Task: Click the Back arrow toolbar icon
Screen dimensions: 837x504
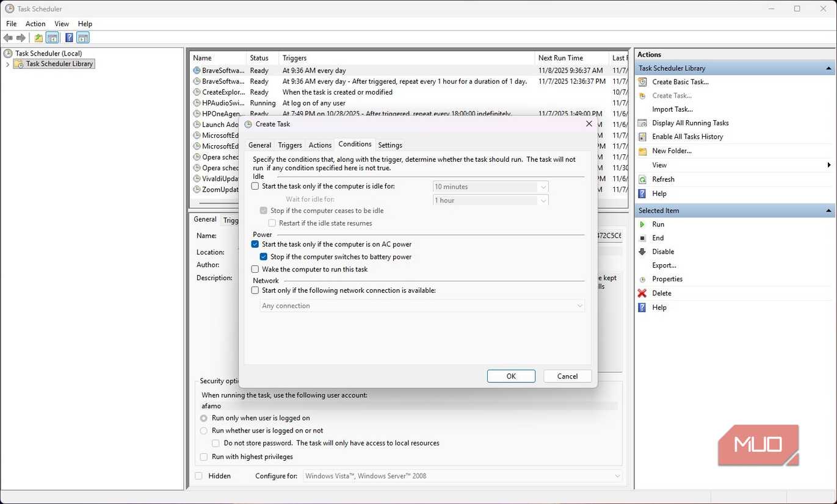Action: coord(8,38)
